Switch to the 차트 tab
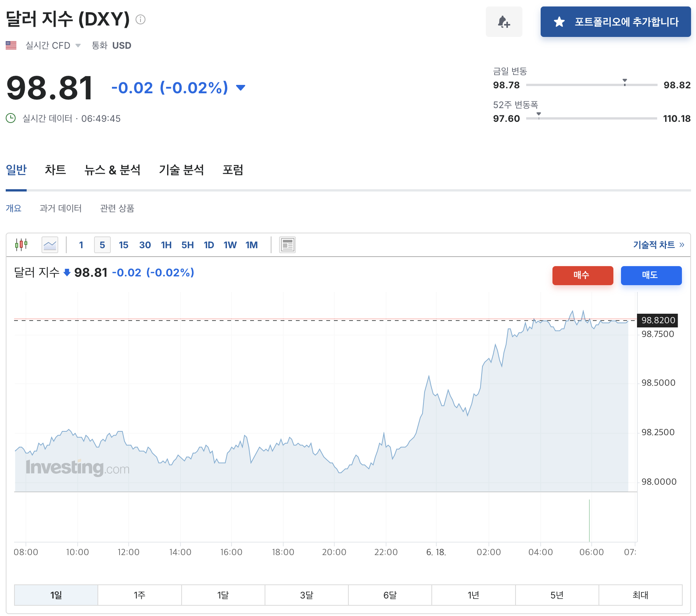Viewport: 696px width, 616px height. [55, 170]
